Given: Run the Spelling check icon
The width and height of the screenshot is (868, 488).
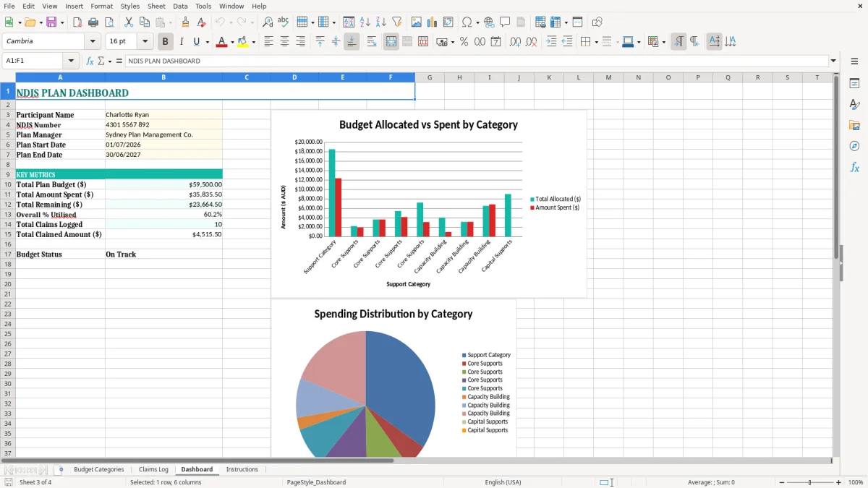Looking at the screenshot, I should [x=284, y=22].
